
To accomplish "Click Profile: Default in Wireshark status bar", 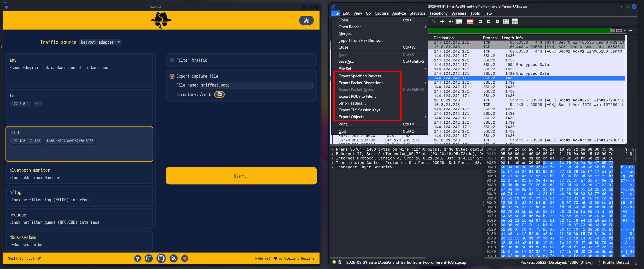I will pos(616,262).
